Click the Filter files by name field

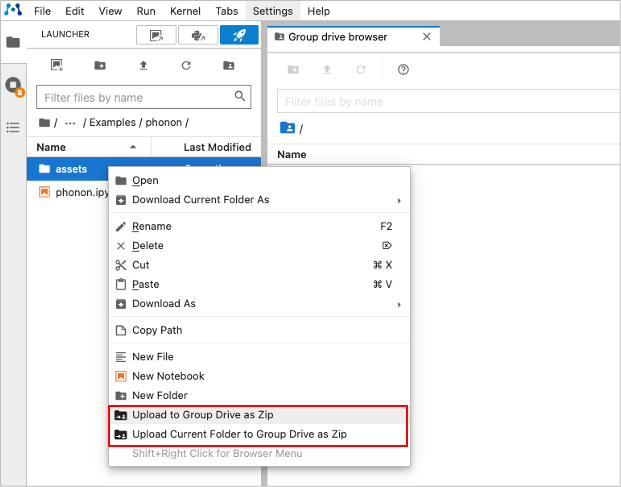pyautogui.click(x=135, y=97)
